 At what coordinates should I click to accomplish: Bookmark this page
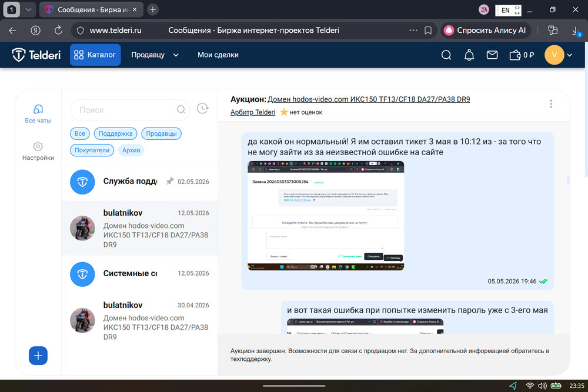coord(428,31)
